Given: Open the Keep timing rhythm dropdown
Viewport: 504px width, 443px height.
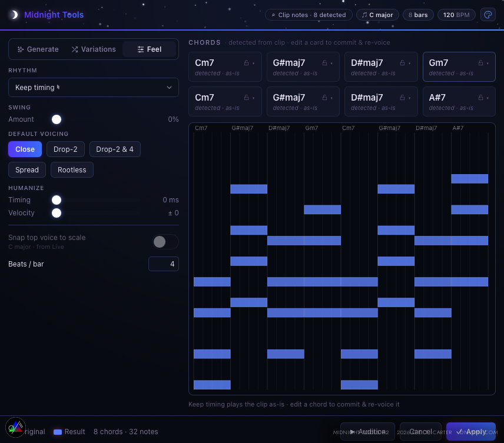Looking at the screenshot, I should pos(94,88).
